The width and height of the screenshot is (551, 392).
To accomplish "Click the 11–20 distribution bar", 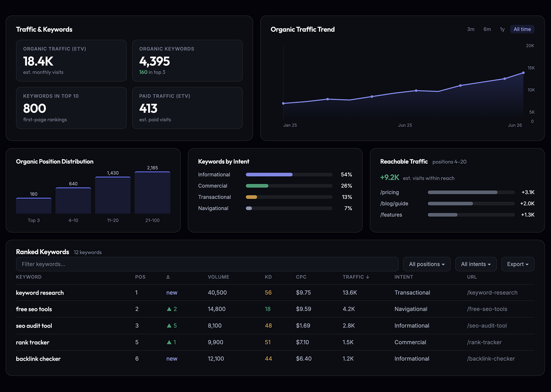I will tap(113, 195).
